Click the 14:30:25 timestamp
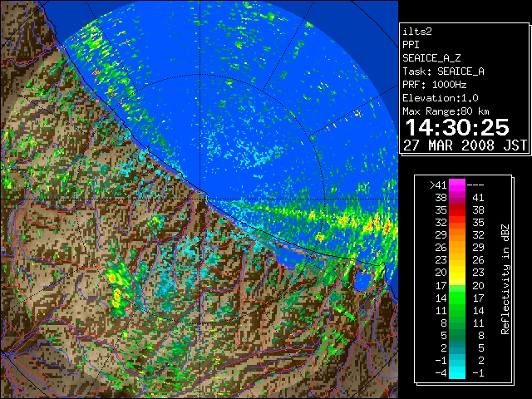Image resolution: width=532 pixels, height=399 pixels. [457, 127]
